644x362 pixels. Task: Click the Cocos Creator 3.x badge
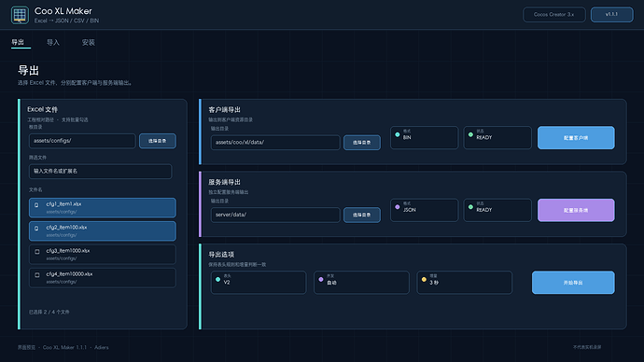click(554, 14)
